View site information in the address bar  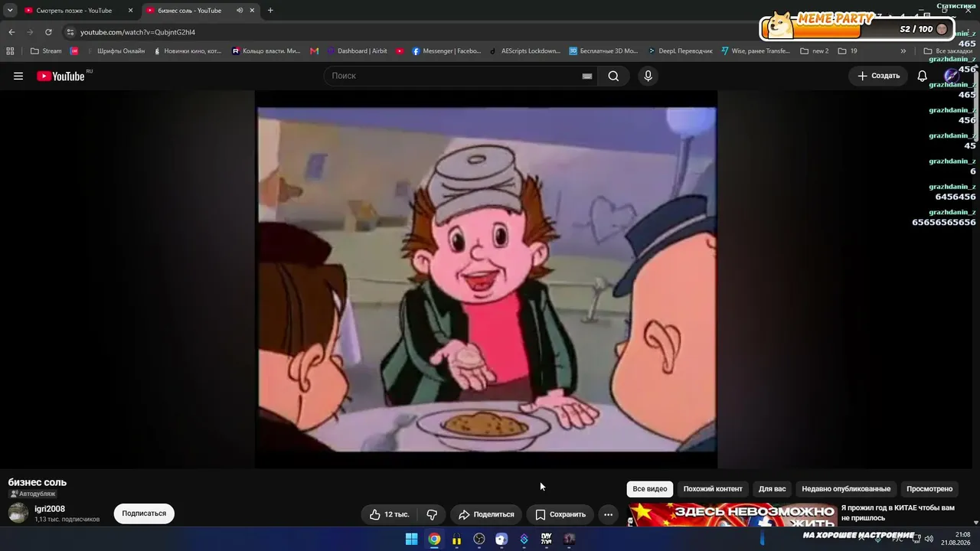(x=70, y=32)
